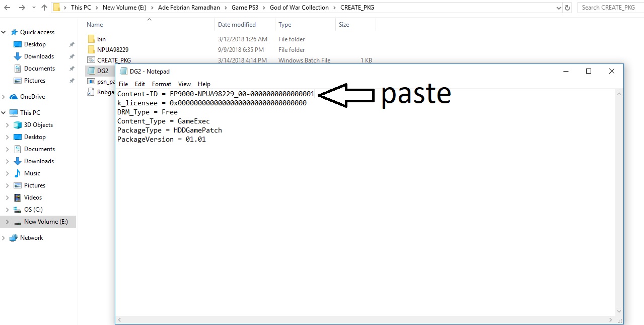Click the Content-ID line in Notepad
644x325 pixels.
tap(216, 94)
